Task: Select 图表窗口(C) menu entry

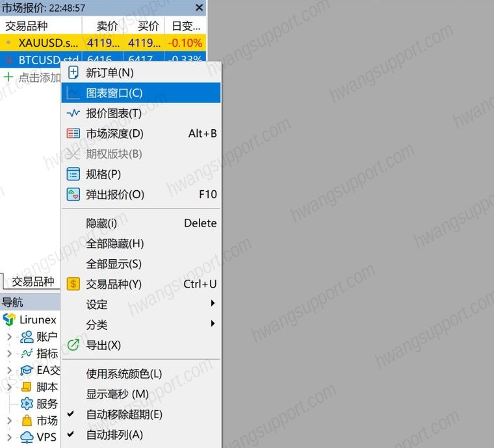Action: [x=141, y=93]
